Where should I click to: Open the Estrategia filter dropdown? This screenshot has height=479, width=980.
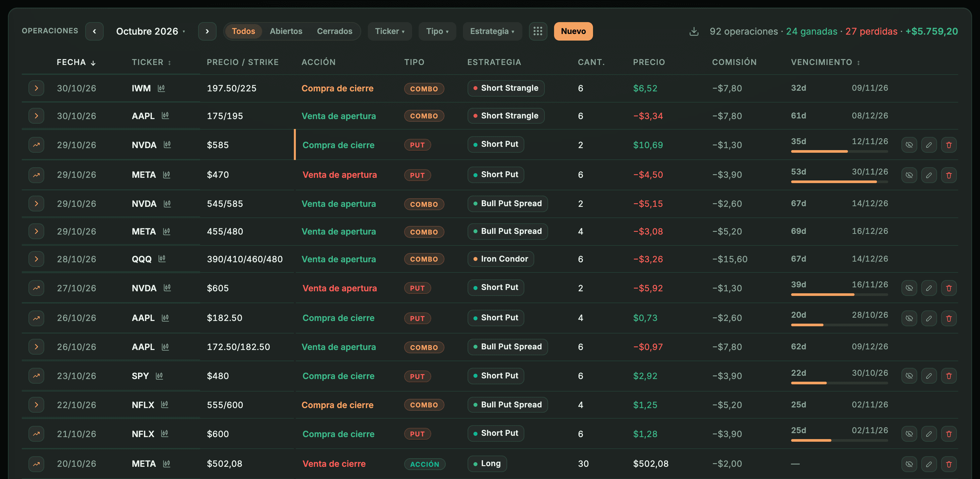pos(492,31)
